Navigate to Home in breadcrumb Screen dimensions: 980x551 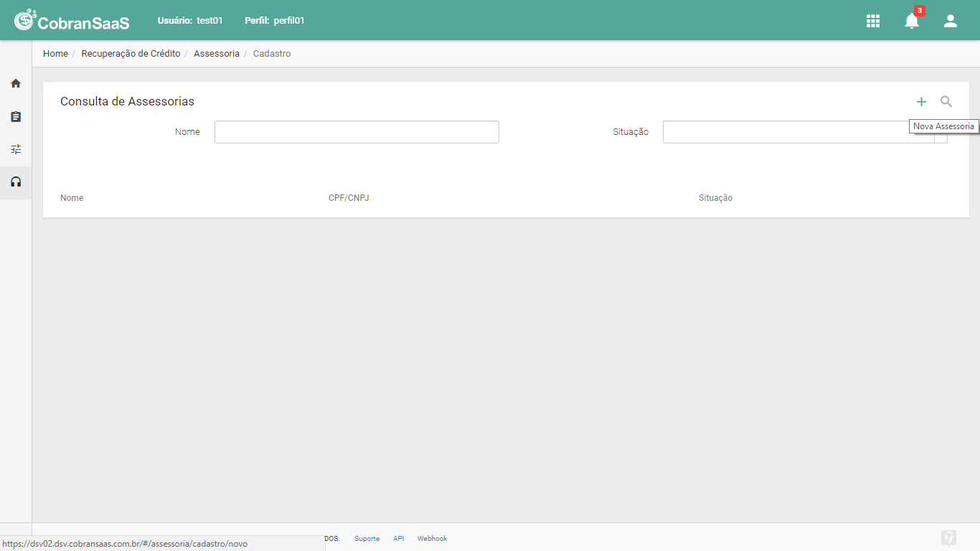tap(55, 54)
